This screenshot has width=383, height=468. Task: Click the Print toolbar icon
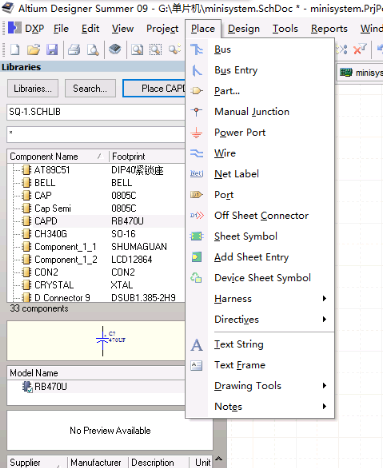[x=74, y=50]
